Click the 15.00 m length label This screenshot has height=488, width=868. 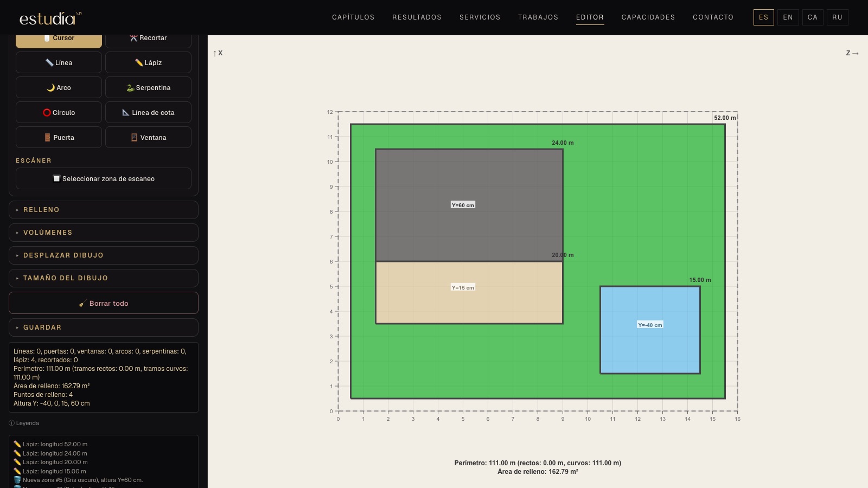pyautogui.click(x=700, y=280)
